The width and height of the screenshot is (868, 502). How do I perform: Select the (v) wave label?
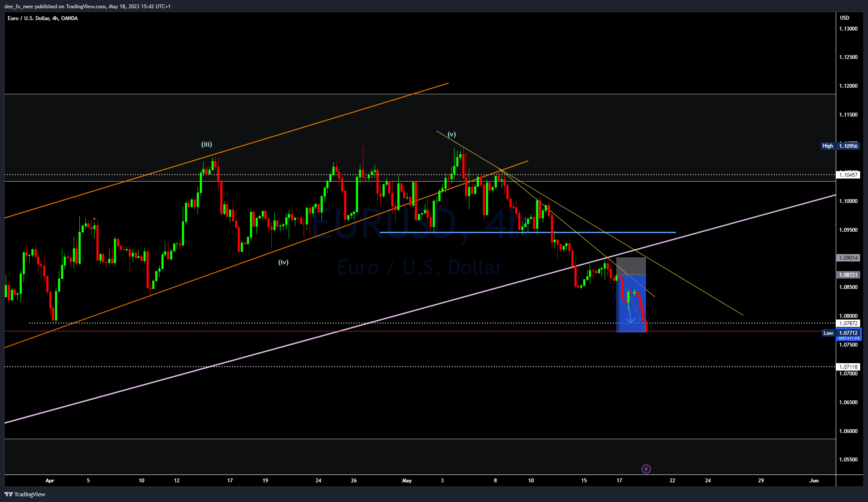click(452, 134)
